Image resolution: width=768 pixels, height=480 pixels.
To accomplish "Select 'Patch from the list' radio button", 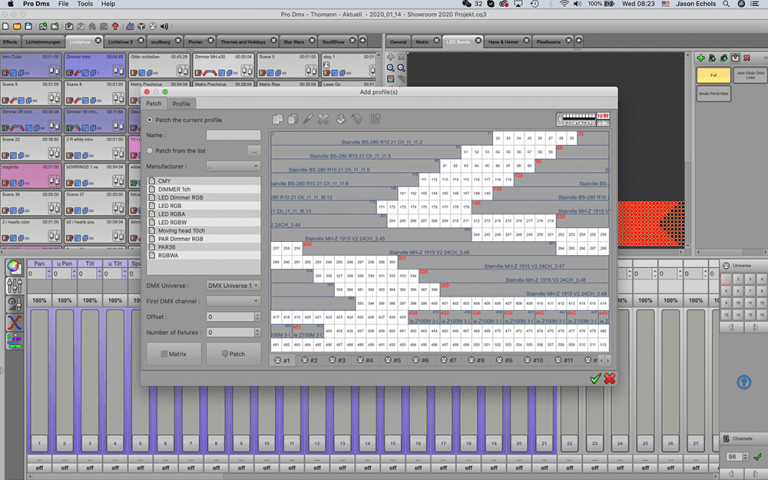I will point(150,150).
